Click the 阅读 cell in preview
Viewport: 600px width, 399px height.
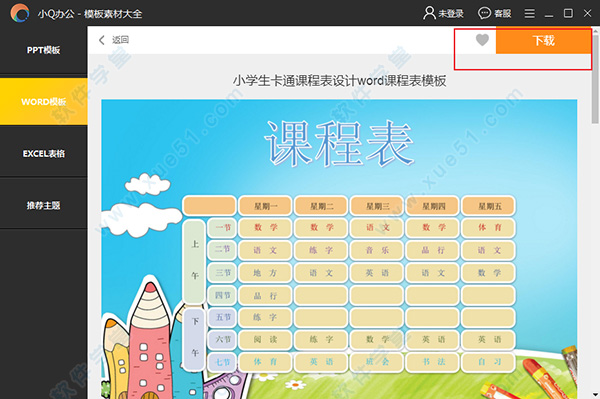coord(265,339)
